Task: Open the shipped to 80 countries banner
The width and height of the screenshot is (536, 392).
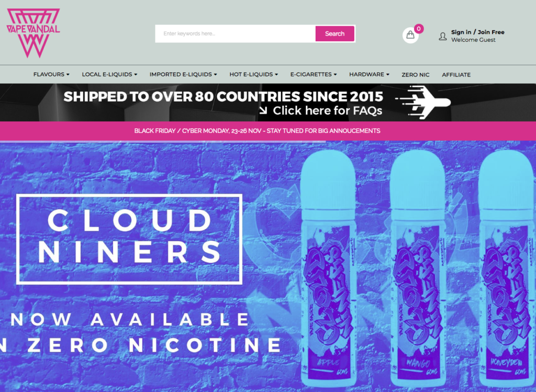Action: pyautogui.click(x=268, y=103)
